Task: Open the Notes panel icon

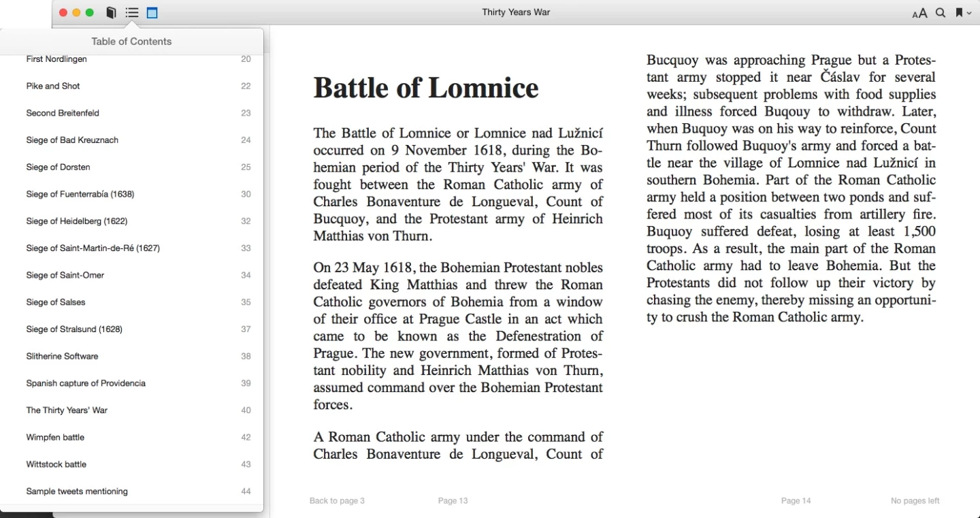Action: click(152, 12)
